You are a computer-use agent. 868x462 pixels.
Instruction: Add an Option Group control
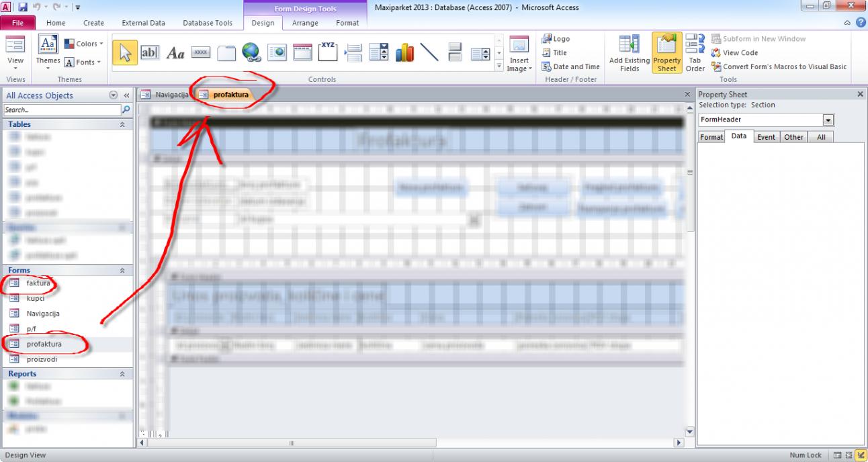point(329,52)
